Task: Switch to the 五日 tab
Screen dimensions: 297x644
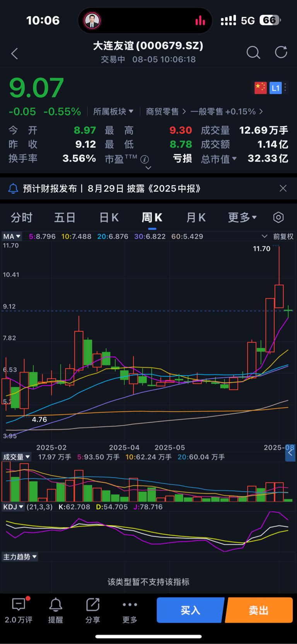Action: pyautogui.click(x=65, y=217)
